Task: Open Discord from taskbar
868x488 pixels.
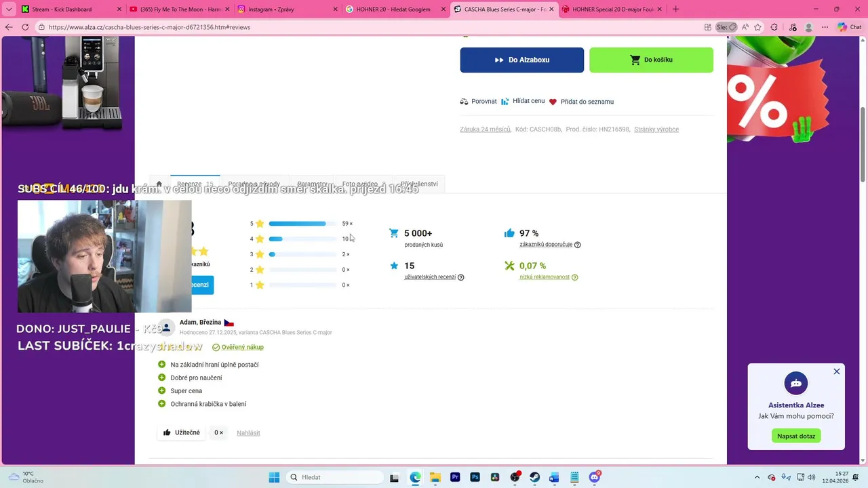Action: coord(595,477)
